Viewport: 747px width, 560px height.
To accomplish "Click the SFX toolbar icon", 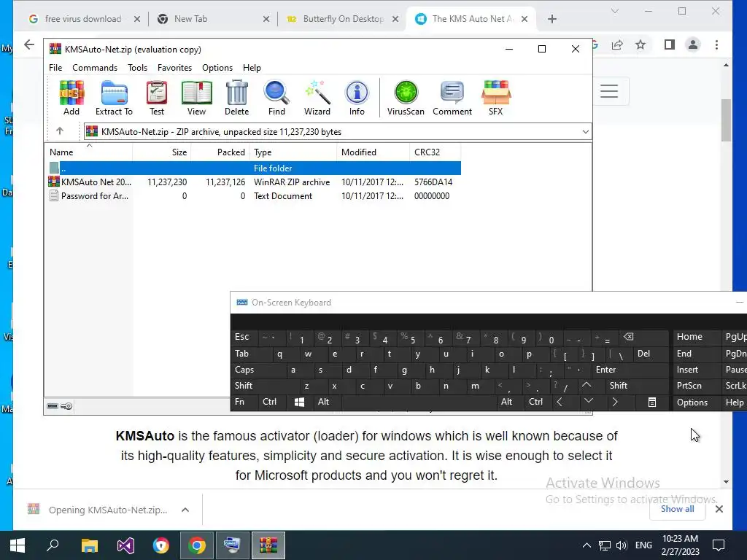I will [x=495, y=98].
